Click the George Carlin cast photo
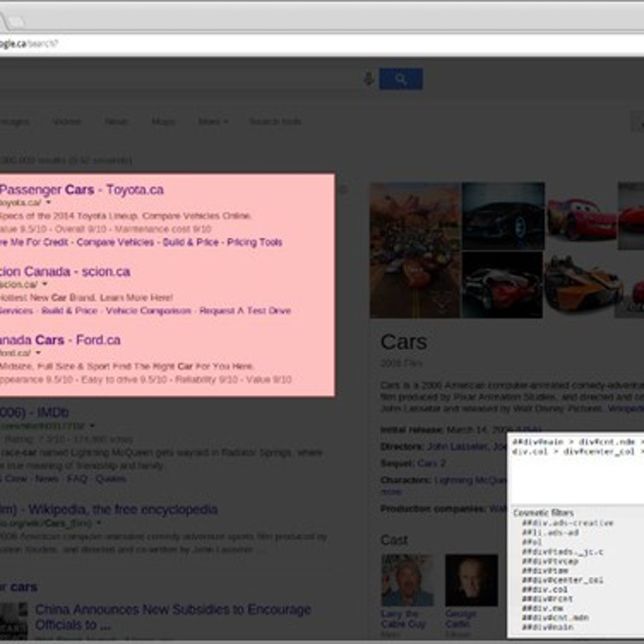Viewport: 644px width, 644px height. click(472, 580)
